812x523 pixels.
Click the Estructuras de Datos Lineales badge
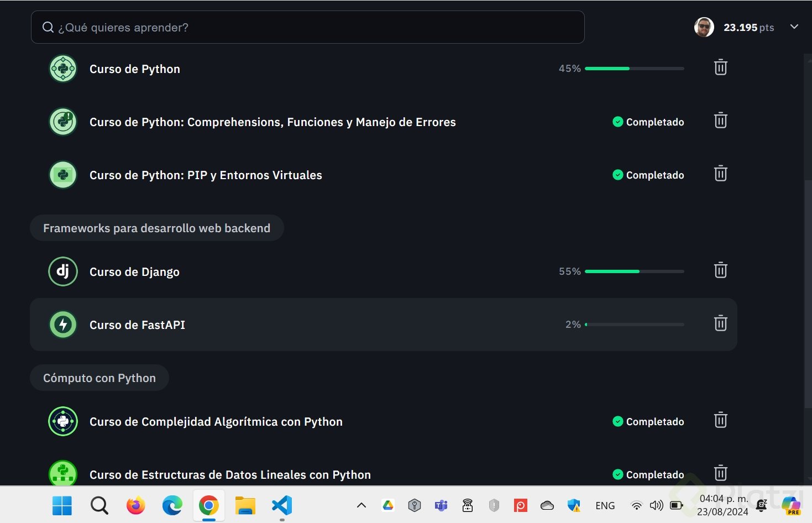click(63, 473)
